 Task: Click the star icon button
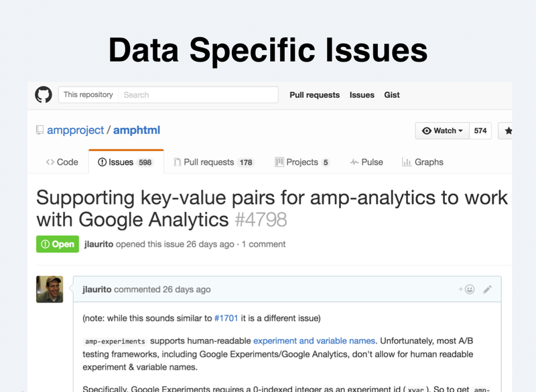(506, 131)
